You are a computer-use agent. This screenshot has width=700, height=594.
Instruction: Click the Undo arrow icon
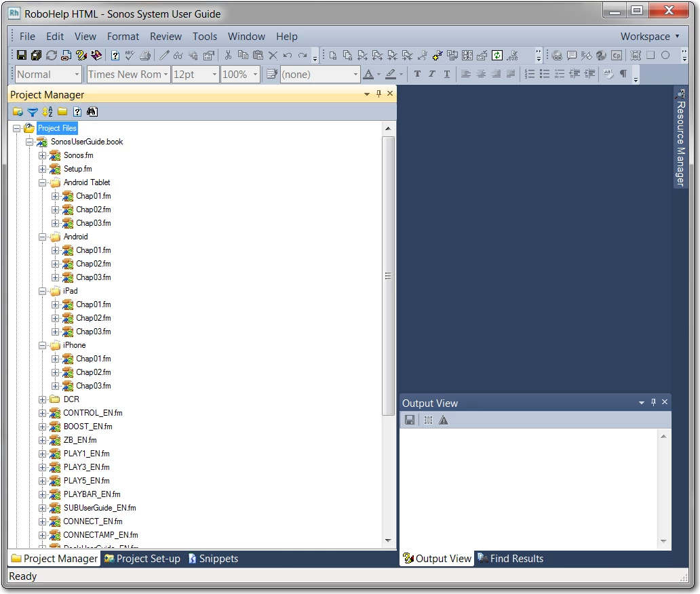click(288, 56)
